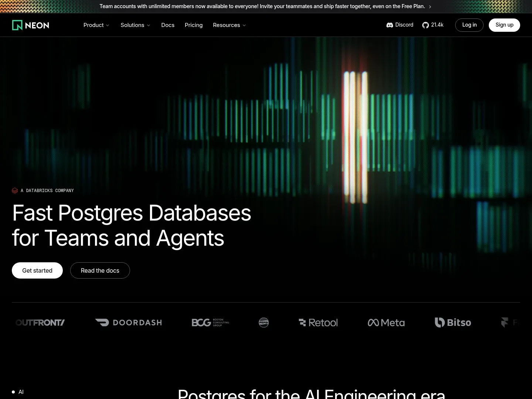Click the Databricks logo icon
The height and width of the screenshot is (399, 532).
tap(15, 191)
